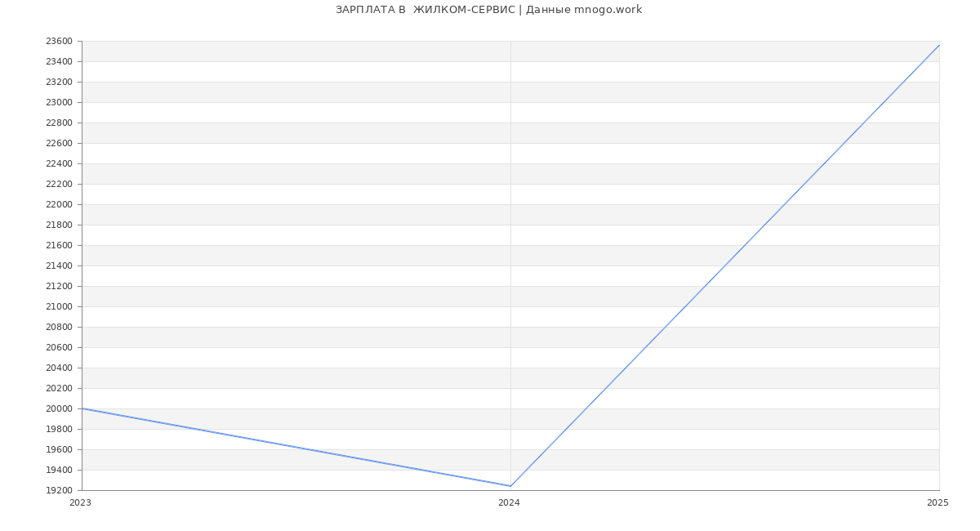Select the 2023 data point on the line

82,408
